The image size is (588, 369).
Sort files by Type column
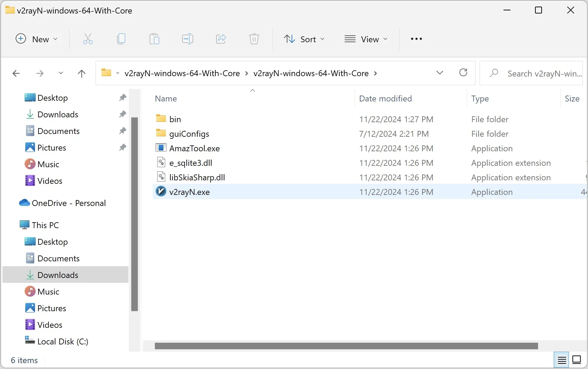[480, 99]
